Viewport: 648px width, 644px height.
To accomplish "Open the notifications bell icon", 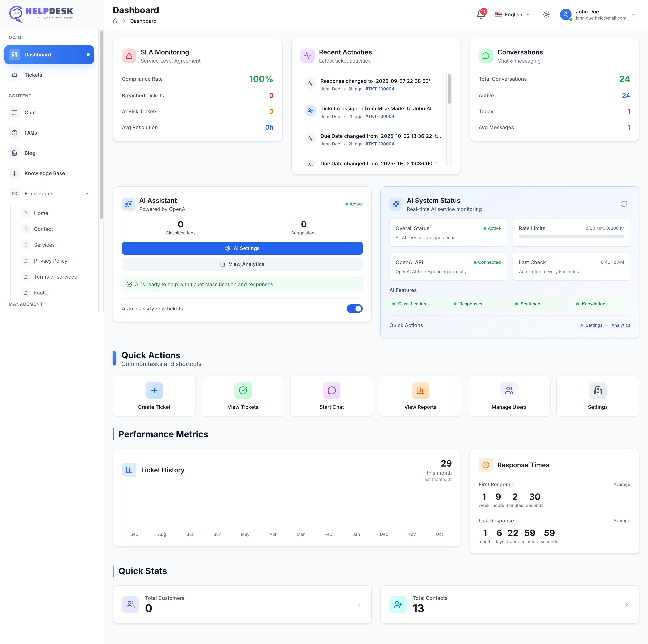I will pos(480,14).
